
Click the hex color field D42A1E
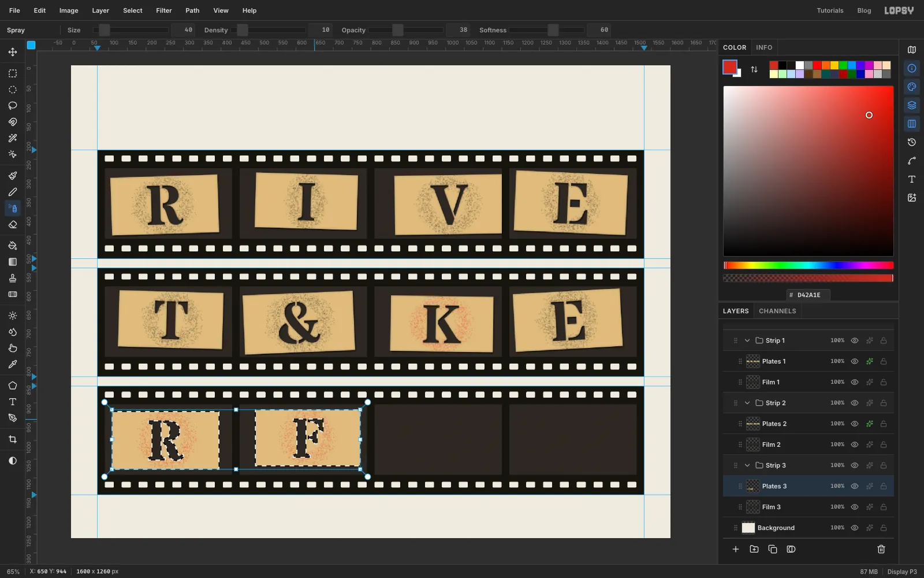[808, 295]
